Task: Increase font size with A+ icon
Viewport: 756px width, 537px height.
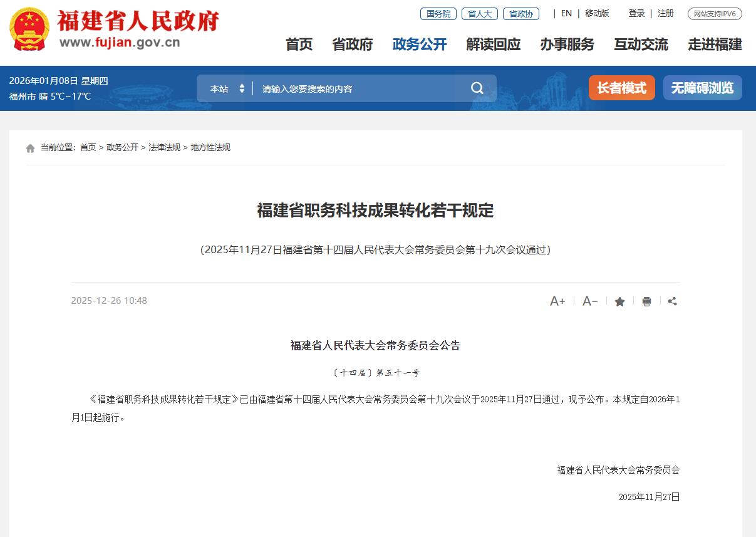Action: coord(557,301)
